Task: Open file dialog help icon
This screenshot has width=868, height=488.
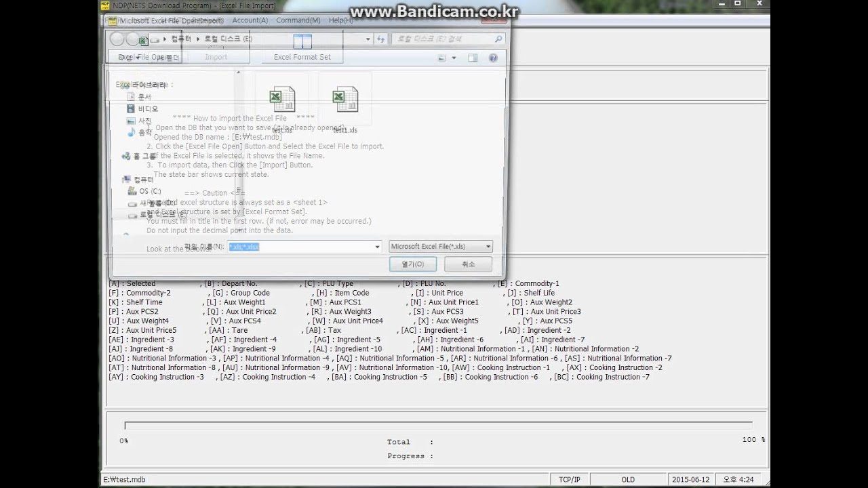Action: (494, 58)
